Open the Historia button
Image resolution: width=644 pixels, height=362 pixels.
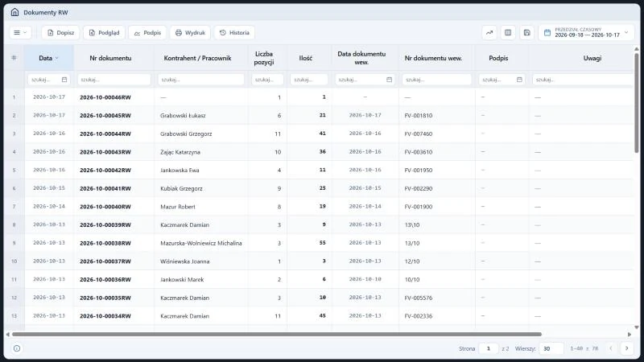pos(234,32)
